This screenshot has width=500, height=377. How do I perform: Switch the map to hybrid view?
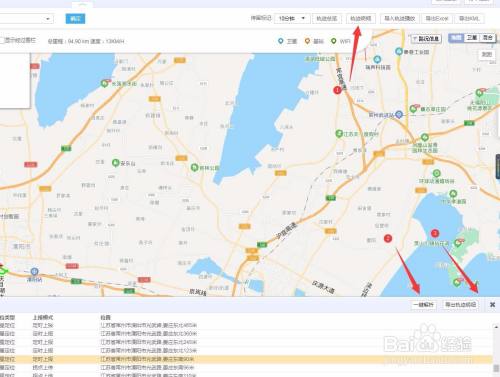[487, 38]
